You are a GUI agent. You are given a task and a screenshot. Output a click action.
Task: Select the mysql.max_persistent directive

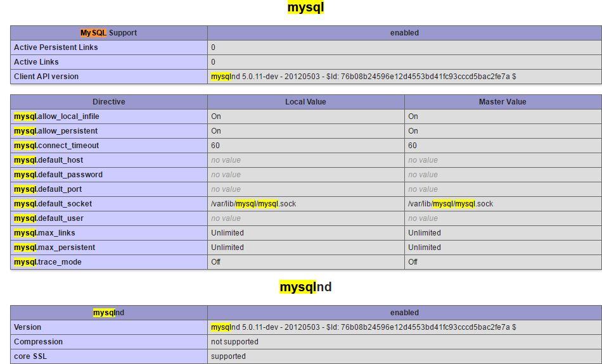tap(54, 248)
